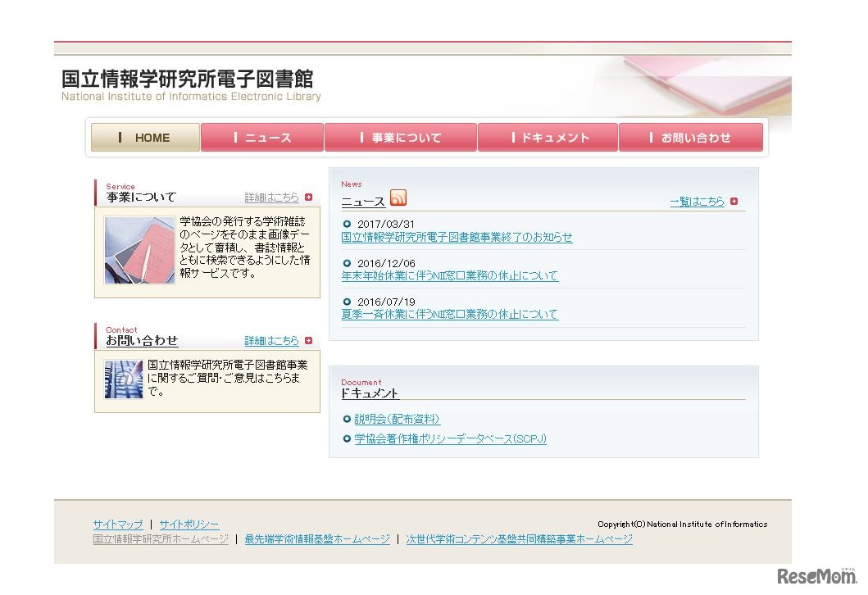Open the 学協会著作権ポリシーデータベース(SCPJ) link
Image resolution: width=868 pixels, height=595 pixels.
point(450,439)
